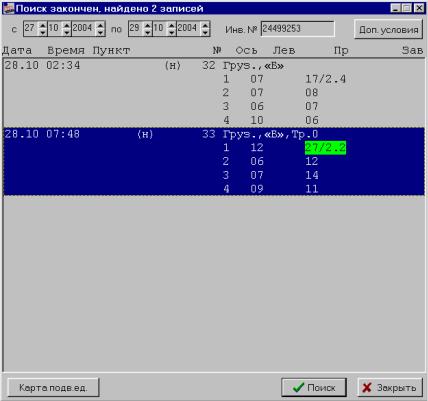This screenshot has height=401, width=428.
Task: Start search with the Поиск button
Action: [314, 387]
